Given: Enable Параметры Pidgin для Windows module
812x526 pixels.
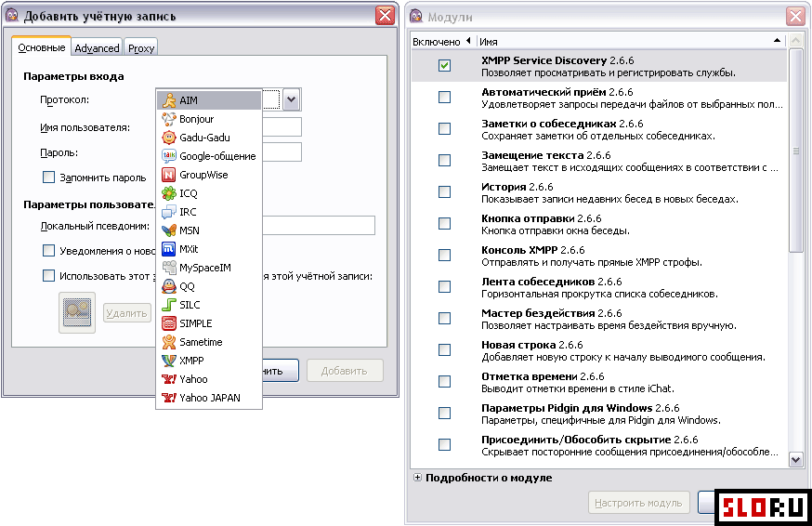Looking at the screenshot, I should [x=444, y=413].
